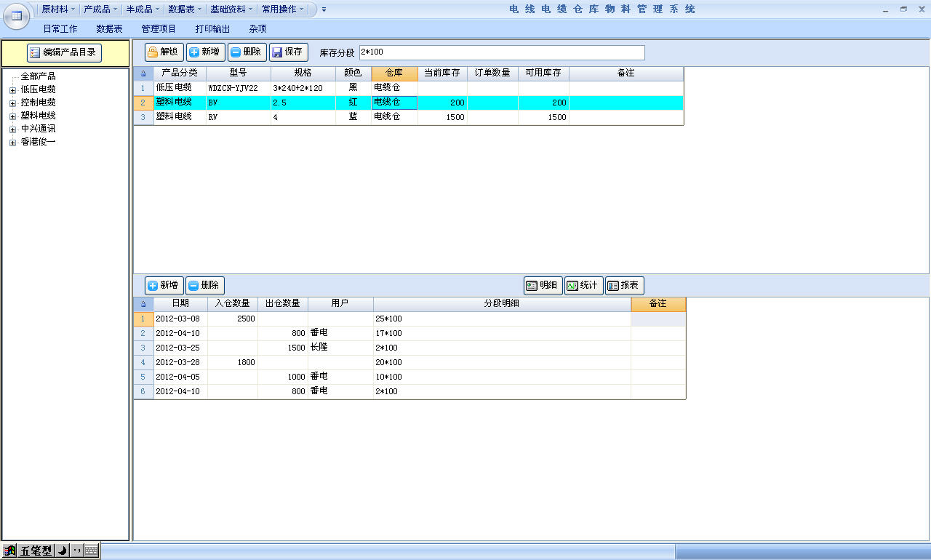Viewport: 931px width, 560px height.
Task: Click the 编辑产品目录 button
Action: point(64,52)
